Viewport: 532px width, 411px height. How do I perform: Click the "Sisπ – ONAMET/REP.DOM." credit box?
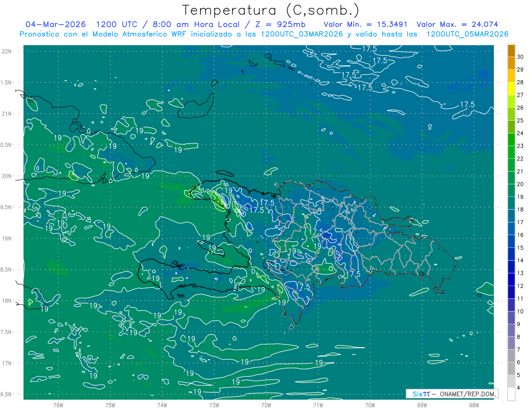(x=452, y=394)
